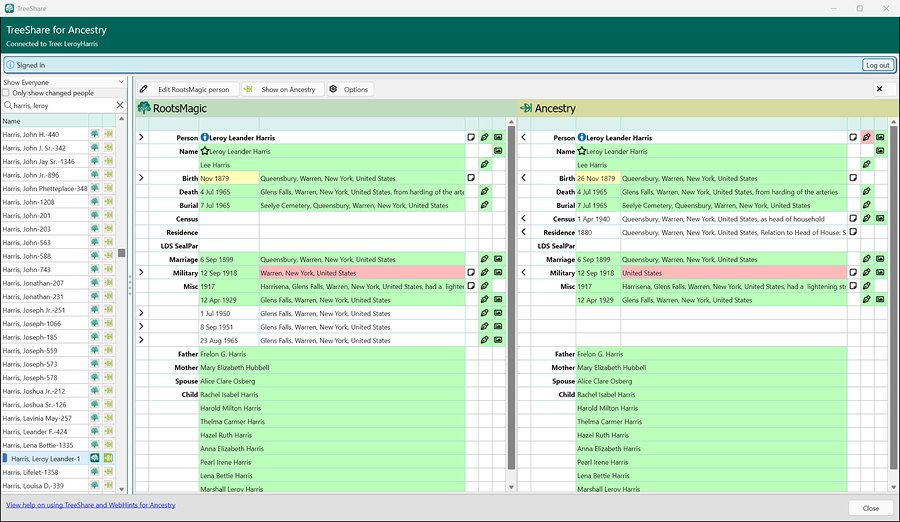Click the RootsMagic pane vertical scrollbar
900x522 pixels.
[x=511, y=297]
